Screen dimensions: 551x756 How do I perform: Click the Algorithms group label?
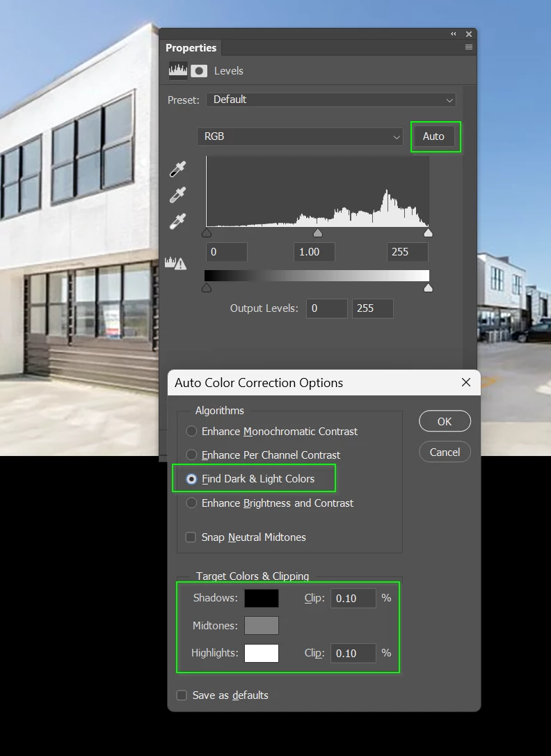tap(220, 411)
